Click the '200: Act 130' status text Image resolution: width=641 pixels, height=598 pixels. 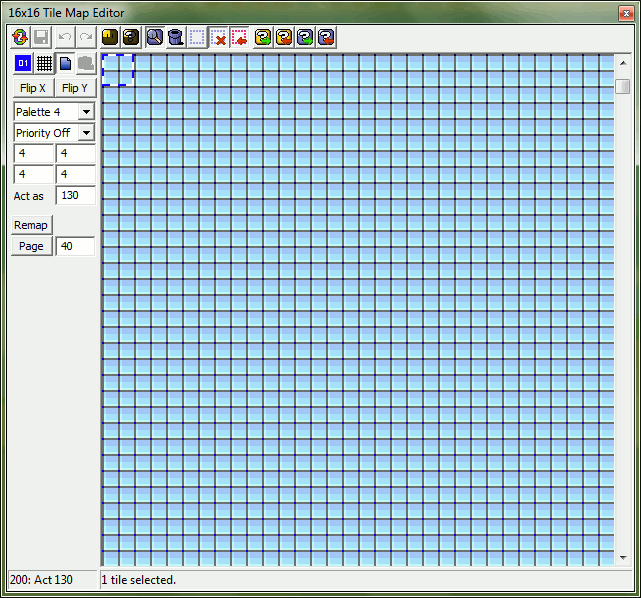click(x=41, y=580)
